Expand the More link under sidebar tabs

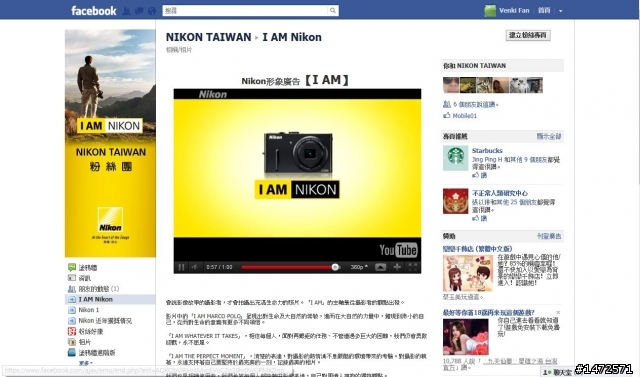coord(86,363)
